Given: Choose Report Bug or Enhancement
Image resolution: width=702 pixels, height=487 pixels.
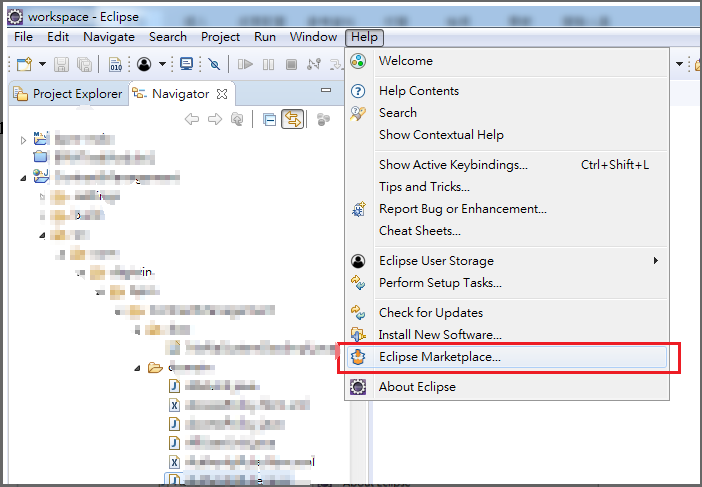Looking at the screenshot, I should coord(507,209).
